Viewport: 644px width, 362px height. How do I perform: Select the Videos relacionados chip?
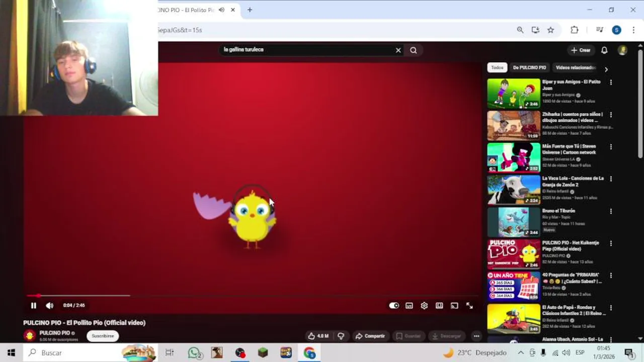coord(576,67)
